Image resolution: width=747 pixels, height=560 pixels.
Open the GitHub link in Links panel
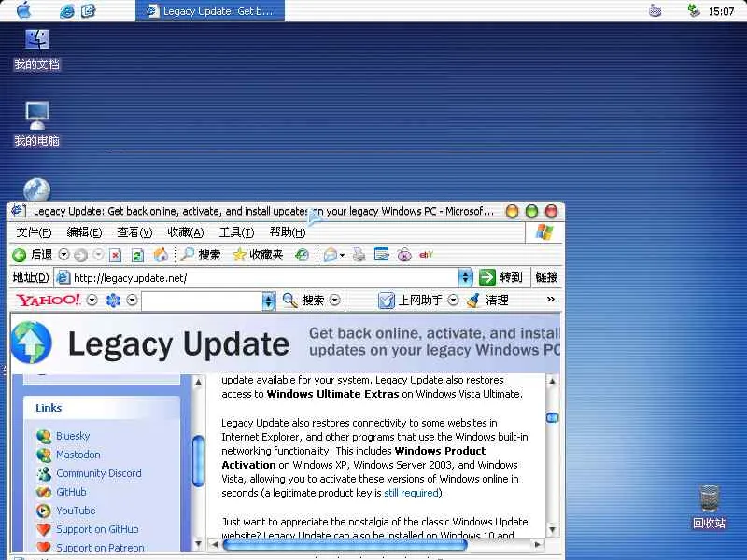point(71,492)
